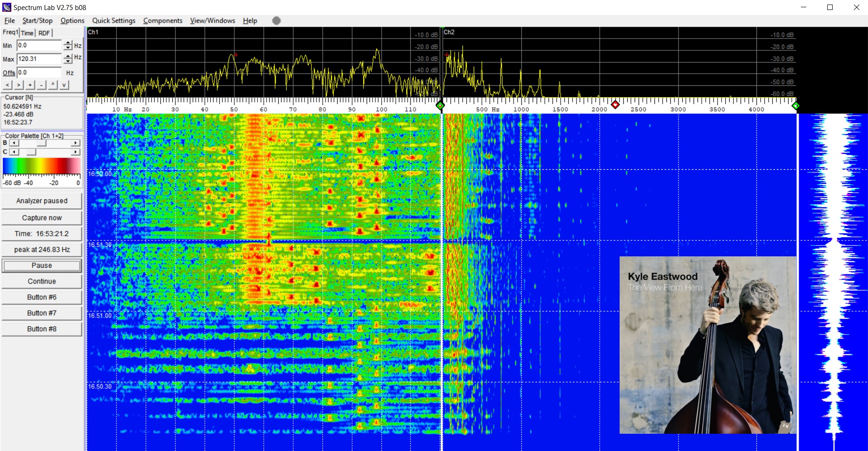Screen dimensions: 868x451
Task: Click the Spectrum Lab app icon in title bar
Action: click(x=7, y=7)
